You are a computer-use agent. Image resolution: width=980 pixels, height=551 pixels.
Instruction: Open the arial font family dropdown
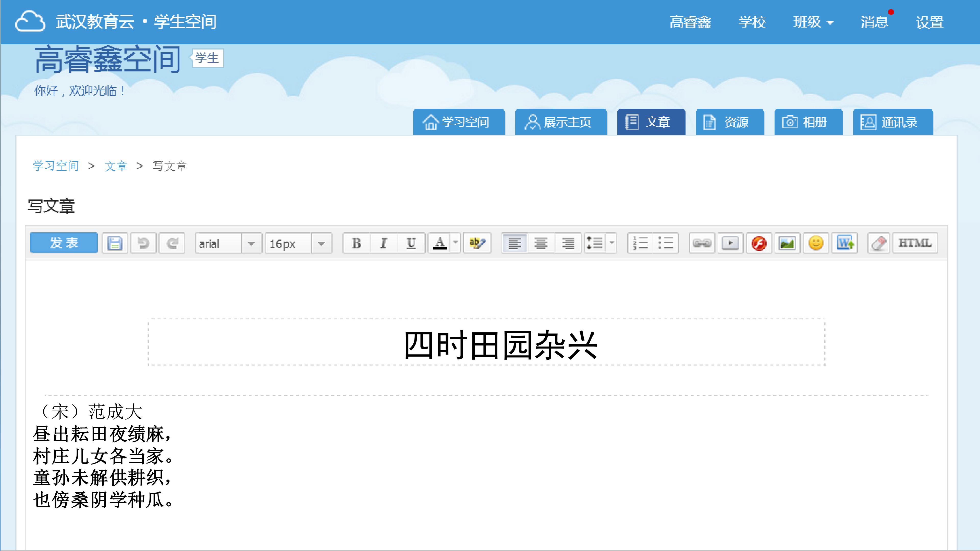[229, 243]
